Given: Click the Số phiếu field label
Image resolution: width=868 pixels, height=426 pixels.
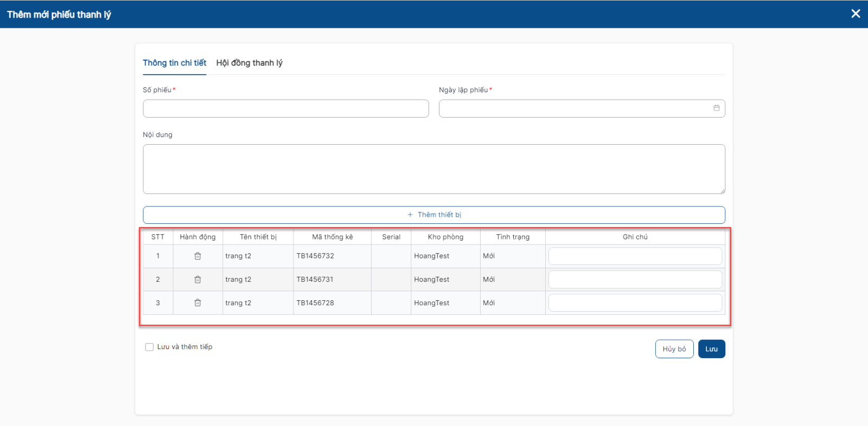Looking at the screenshot, I should coord(157,90).
